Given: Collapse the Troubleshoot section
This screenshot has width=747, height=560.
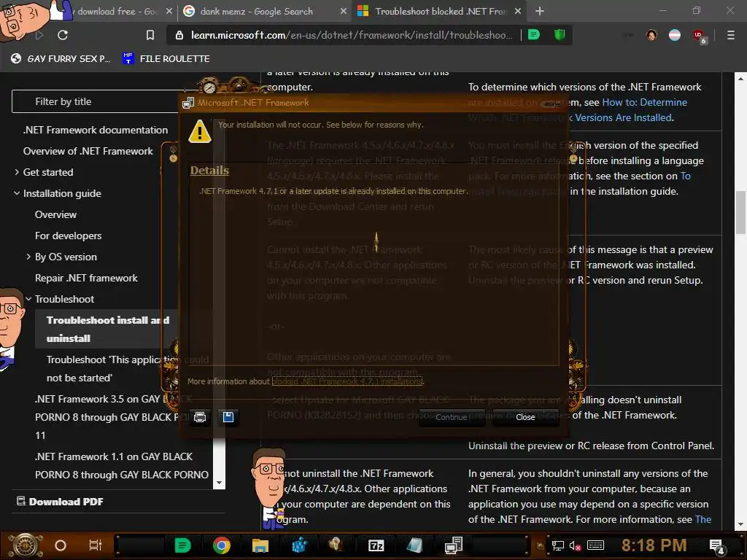Looking at the screenshot, I should point(28,299).
